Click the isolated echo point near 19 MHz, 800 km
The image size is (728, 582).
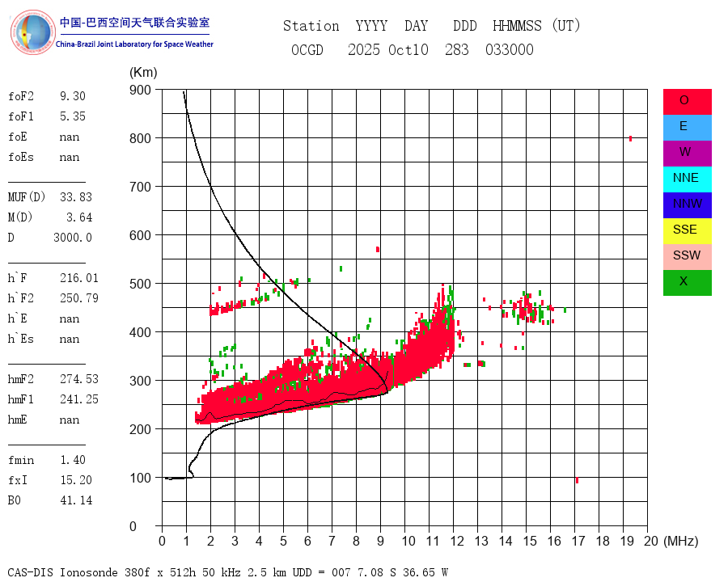coord(630,138)
